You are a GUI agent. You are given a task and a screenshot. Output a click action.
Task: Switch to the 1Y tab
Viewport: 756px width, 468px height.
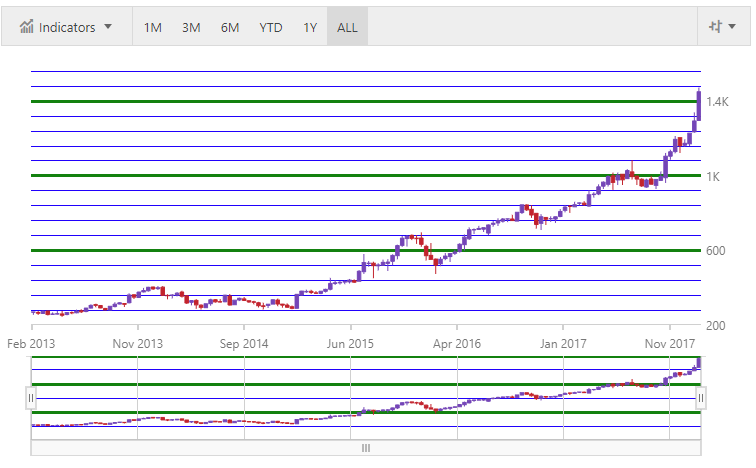pos(310,27)
